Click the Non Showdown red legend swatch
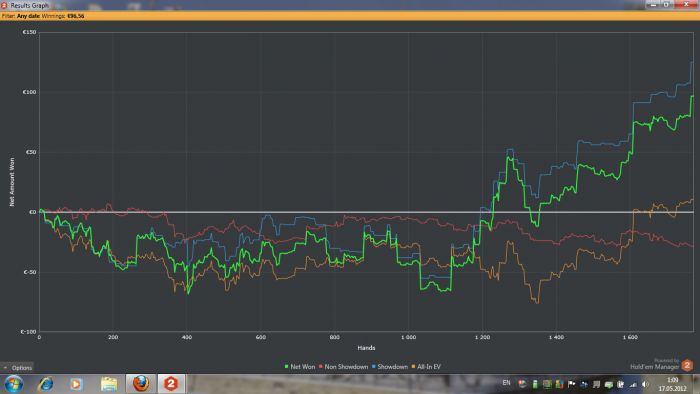This screenshot has height=394, width=700. (x=321, y=367)
